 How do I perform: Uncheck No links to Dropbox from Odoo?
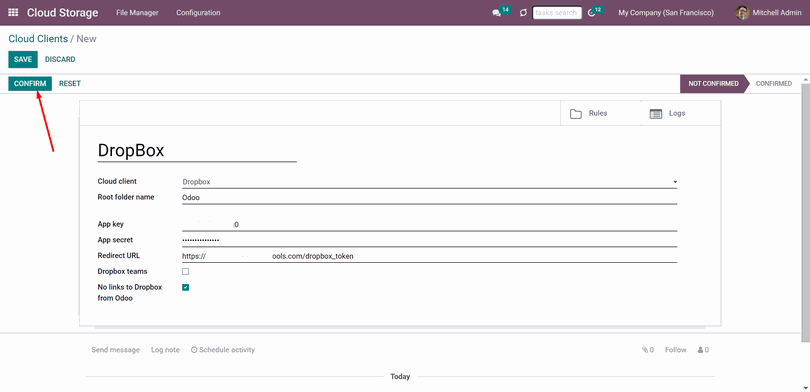tap(185, 287)
